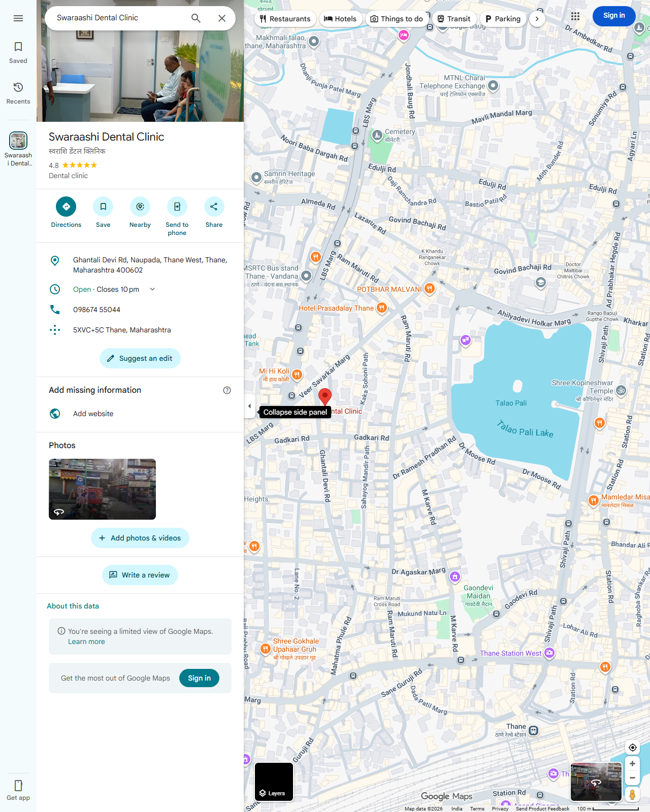
Task: Open Terms link in map footer
Action: click(x=477, y=808)
